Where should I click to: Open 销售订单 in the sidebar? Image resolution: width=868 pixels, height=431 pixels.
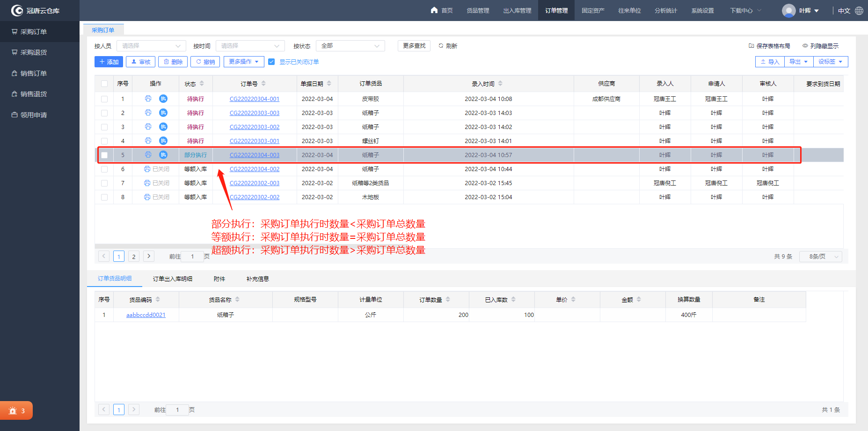click(40, 73)
